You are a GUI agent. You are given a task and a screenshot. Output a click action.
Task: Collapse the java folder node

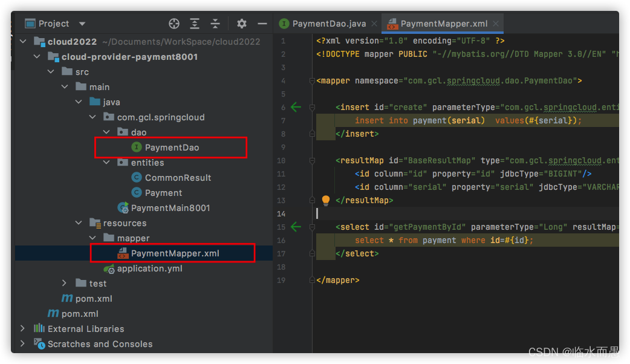point(79,102)
